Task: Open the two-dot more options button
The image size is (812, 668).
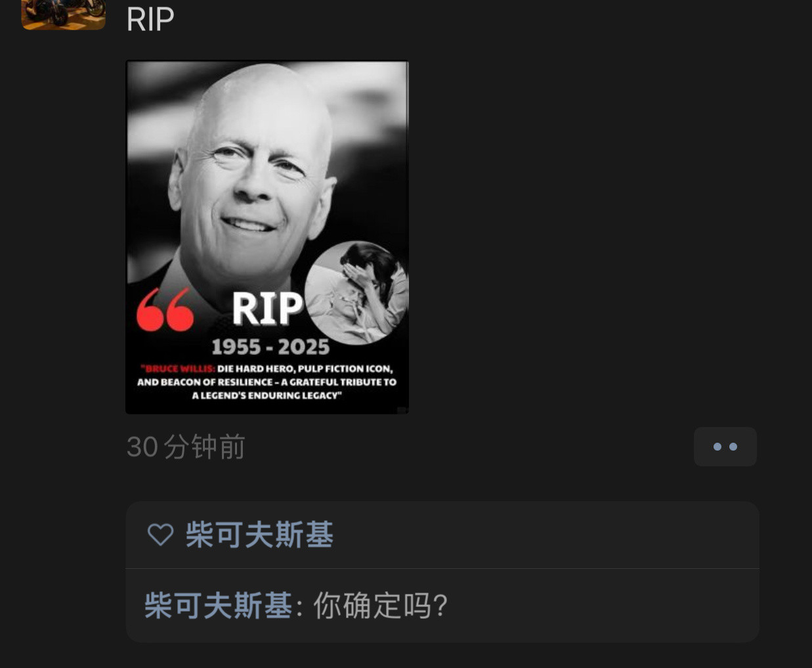Action: click(725, 447)
